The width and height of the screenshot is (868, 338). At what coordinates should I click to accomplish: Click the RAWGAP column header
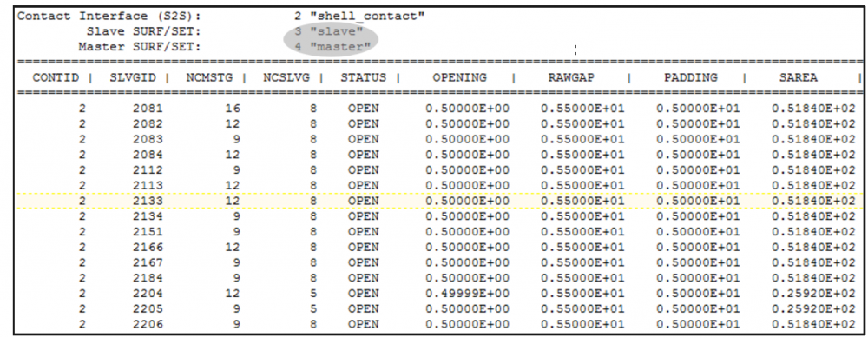click(571, 77)
